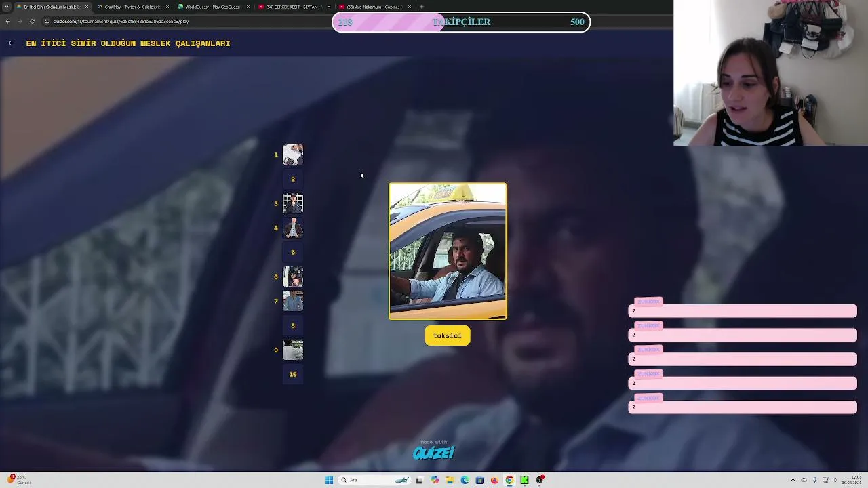
Task: Open the recording app with red dot in taskbar
Action: (x=540, y=480)
